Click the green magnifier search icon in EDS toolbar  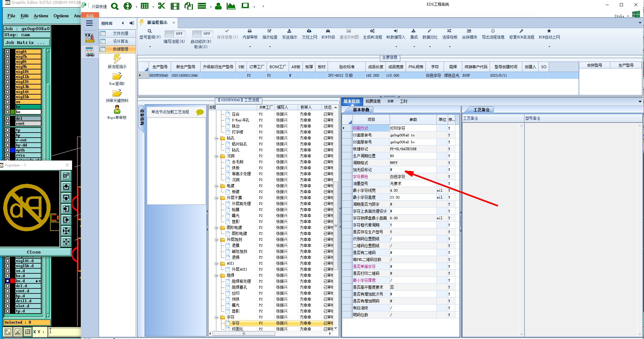115,6
